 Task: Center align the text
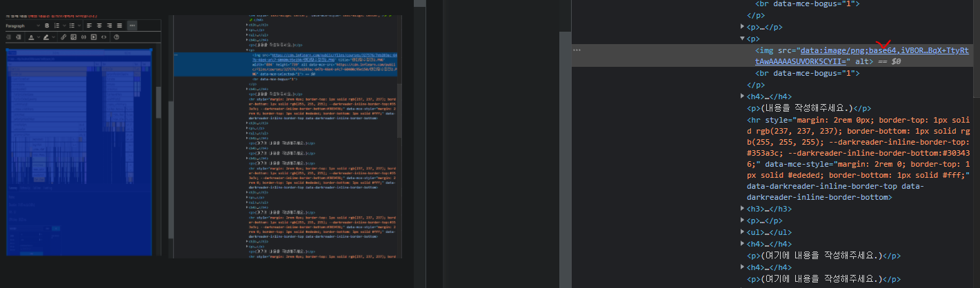coord(99,25)
